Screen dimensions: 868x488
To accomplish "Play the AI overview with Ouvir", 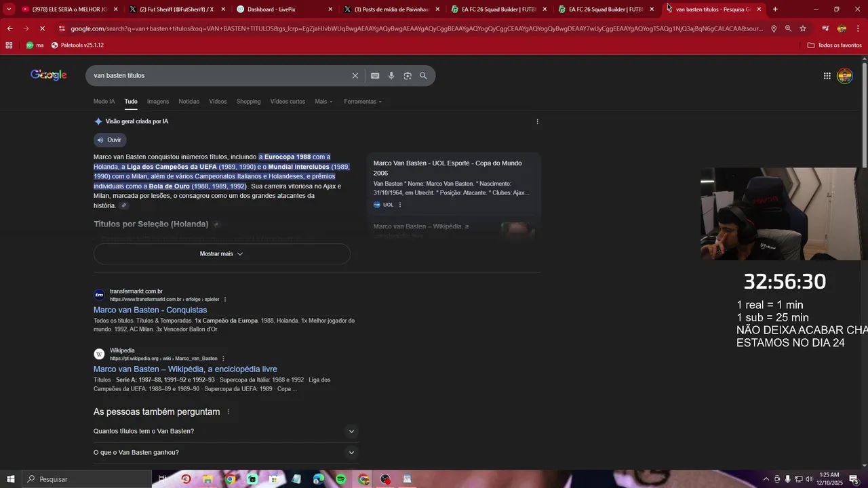I will [108, 140].
